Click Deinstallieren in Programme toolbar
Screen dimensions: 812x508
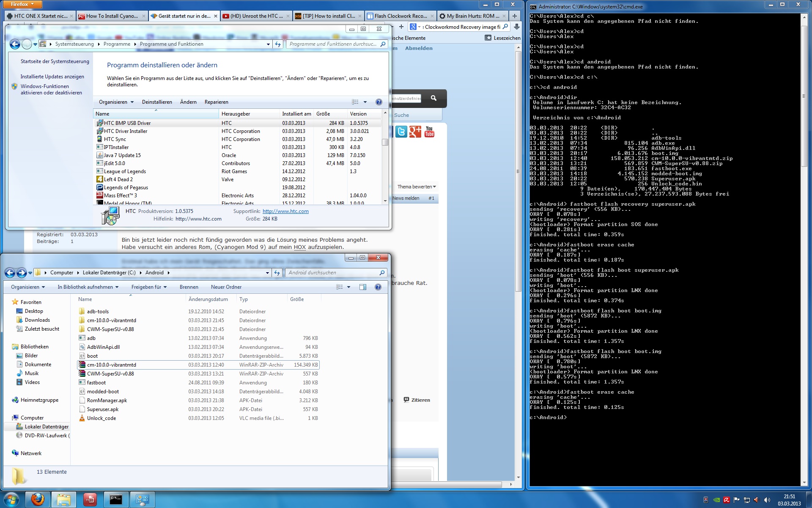[x=157, y=102]
